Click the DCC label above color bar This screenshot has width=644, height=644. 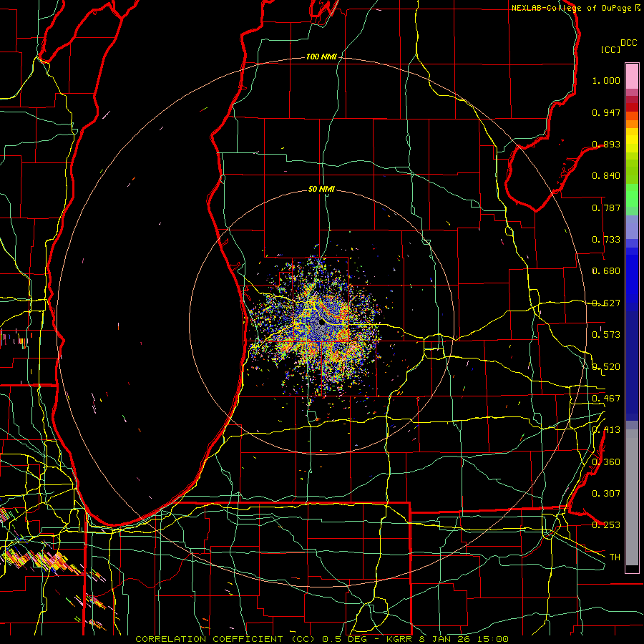[x=628, y=43]
